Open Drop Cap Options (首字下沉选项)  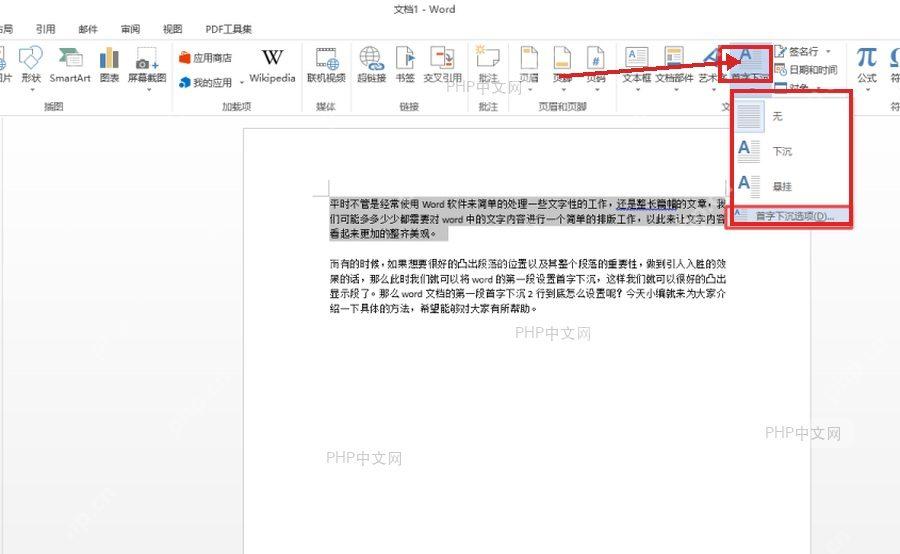click(x=789, y=216)
